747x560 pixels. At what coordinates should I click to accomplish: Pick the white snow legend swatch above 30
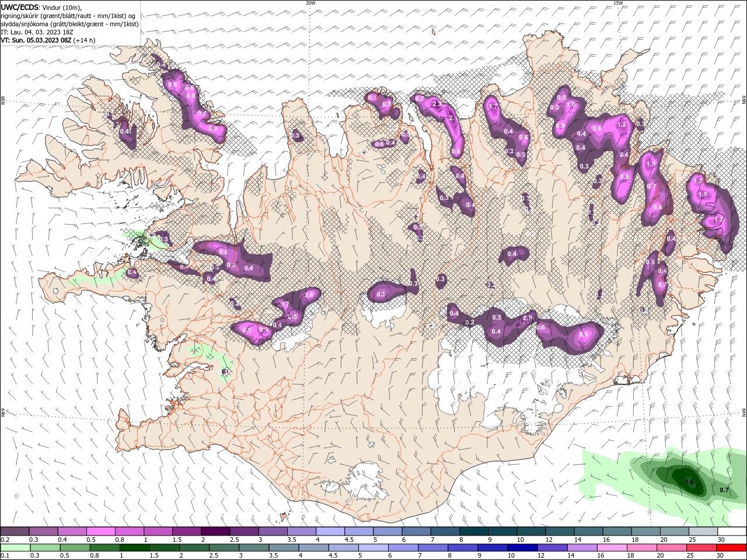[732, 531]
